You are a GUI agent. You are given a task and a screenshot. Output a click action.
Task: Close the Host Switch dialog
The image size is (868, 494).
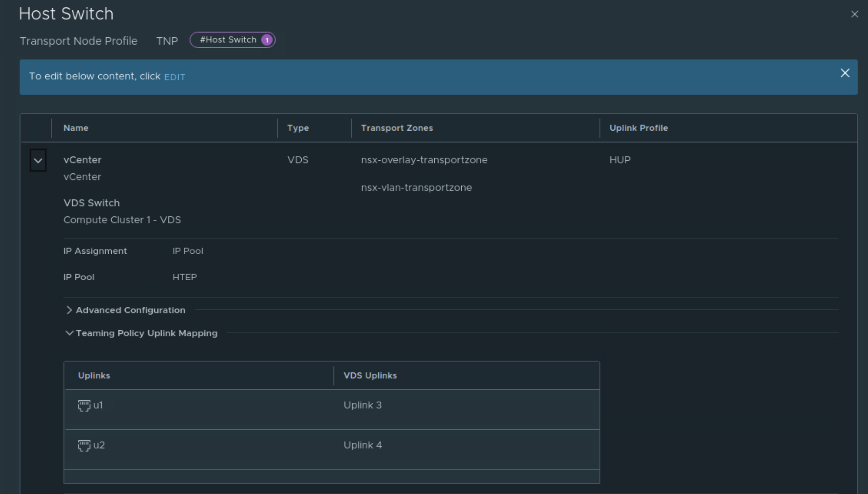854,14
